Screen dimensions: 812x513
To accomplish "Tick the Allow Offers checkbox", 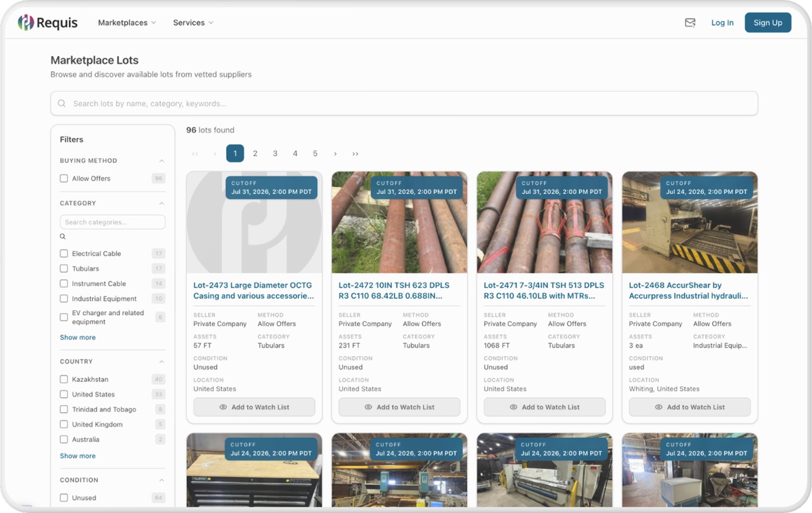I will coord(64,179).
